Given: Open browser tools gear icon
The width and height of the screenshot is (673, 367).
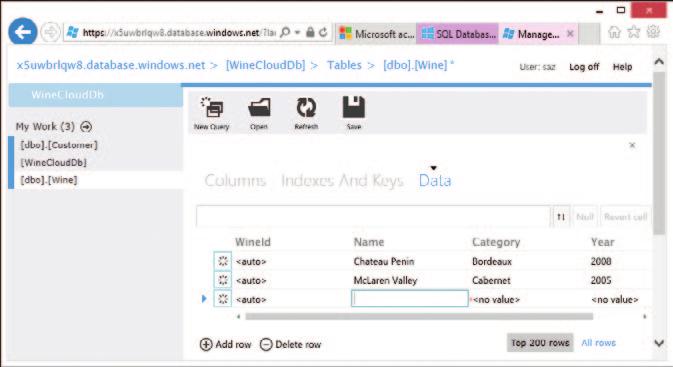Looking at the screenshot, I should 653,32.
